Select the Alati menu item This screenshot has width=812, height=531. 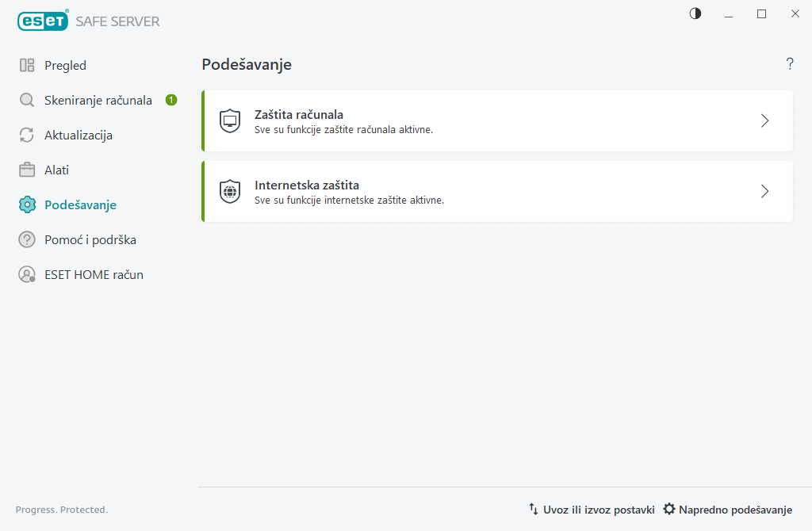pyautogui.click(x=57, y=170)
